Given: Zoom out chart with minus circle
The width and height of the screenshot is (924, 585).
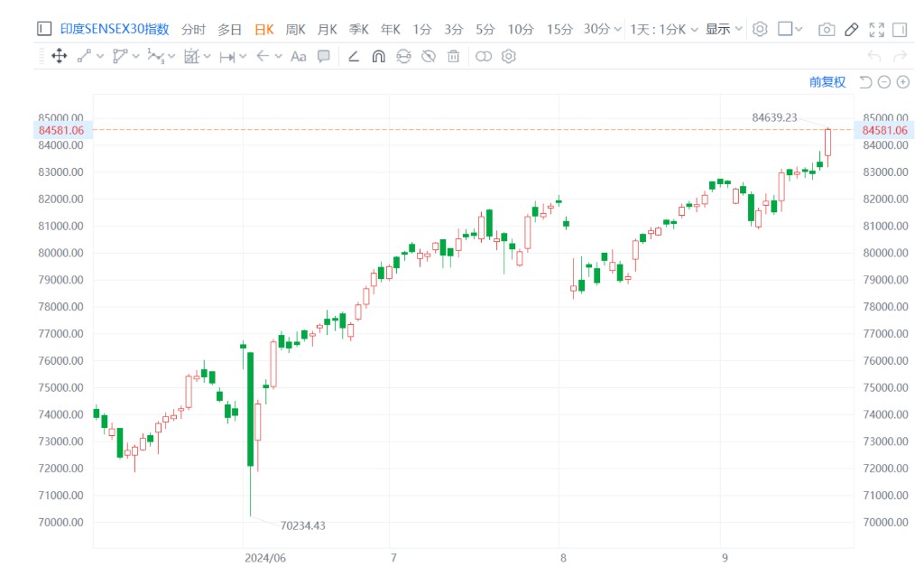Looking at the screenshot, I should [x=884, y=82].
